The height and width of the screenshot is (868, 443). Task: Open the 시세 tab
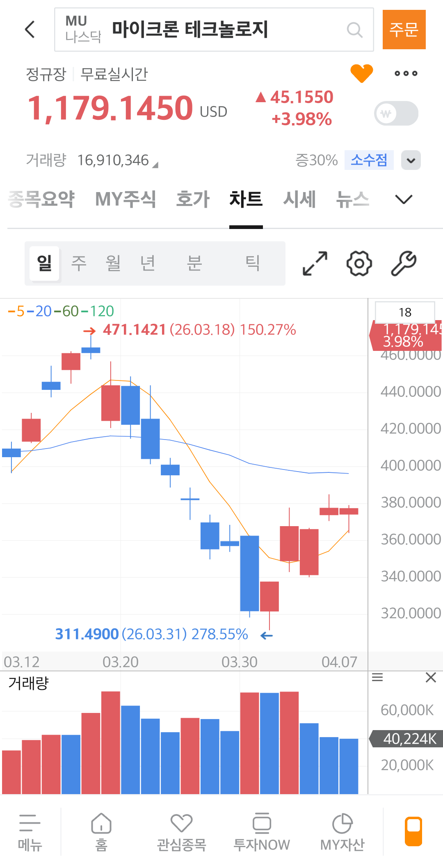coord(299,199)
